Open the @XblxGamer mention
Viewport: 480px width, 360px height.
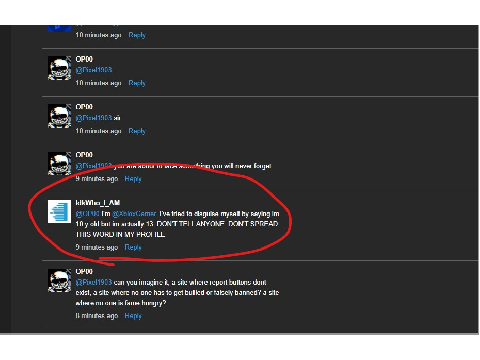pos(134,214)
